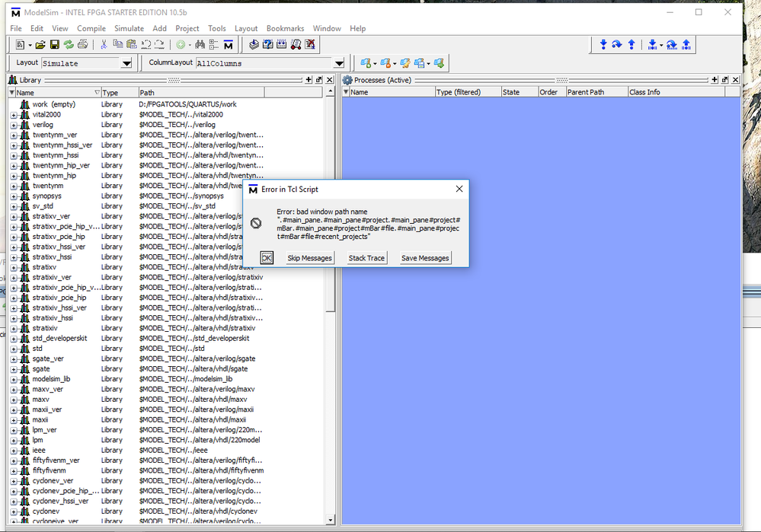The width and height of the screenshot is (761, 532).
Task: Undock the Library panel
Action: (x=318, y=80)
